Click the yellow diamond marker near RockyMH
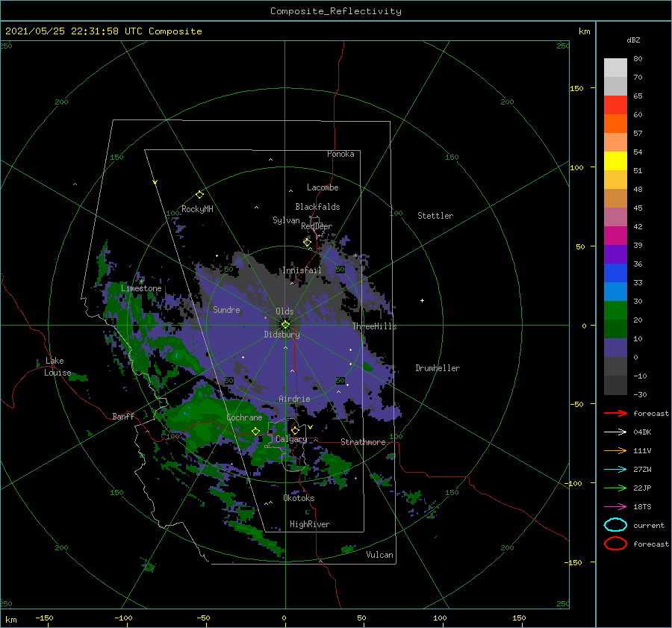Screen dimensions: 672x628 [x=199, y=195]
